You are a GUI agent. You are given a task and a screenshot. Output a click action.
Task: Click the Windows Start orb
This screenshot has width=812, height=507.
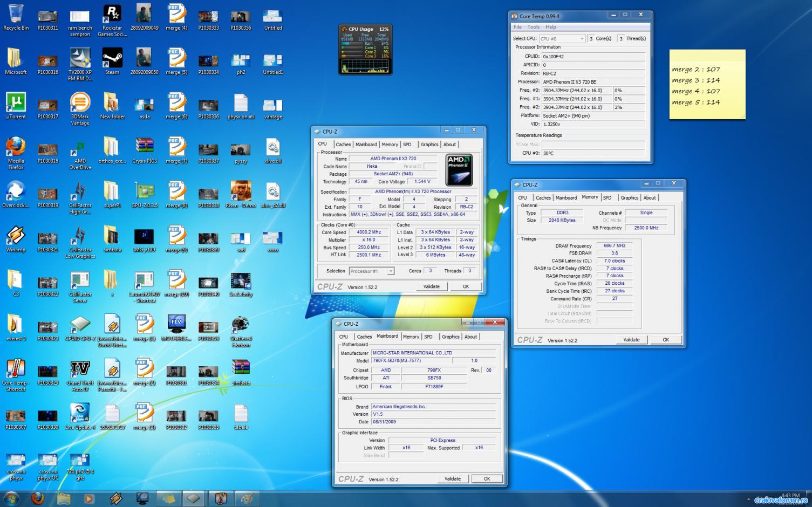pyautogui.click(x=11, y=498)
